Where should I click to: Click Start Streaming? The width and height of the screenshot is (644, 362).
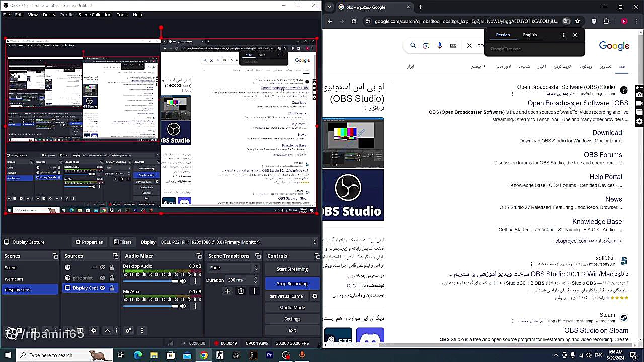pyautogui.click(x=292, y=269)
